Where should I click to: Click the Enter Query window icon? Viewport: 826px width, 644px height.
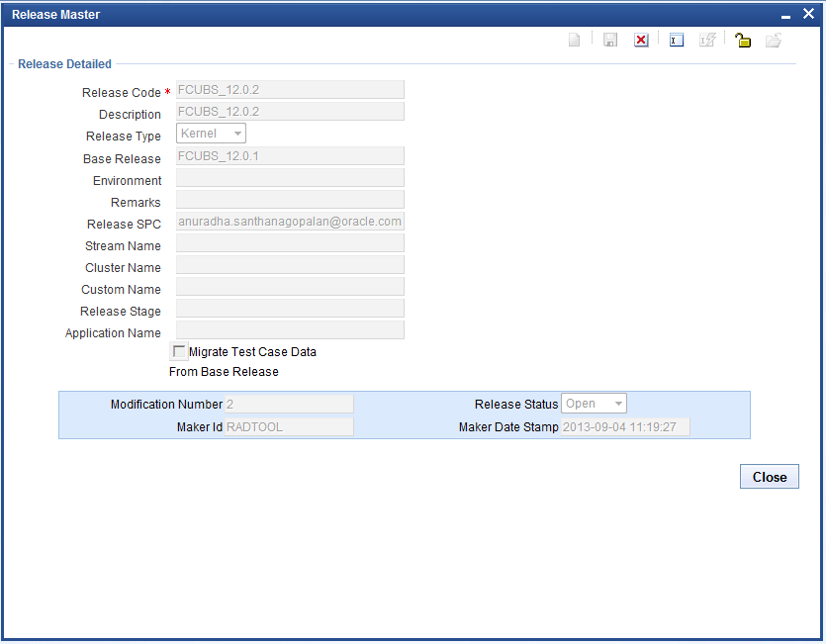point(677,40)
